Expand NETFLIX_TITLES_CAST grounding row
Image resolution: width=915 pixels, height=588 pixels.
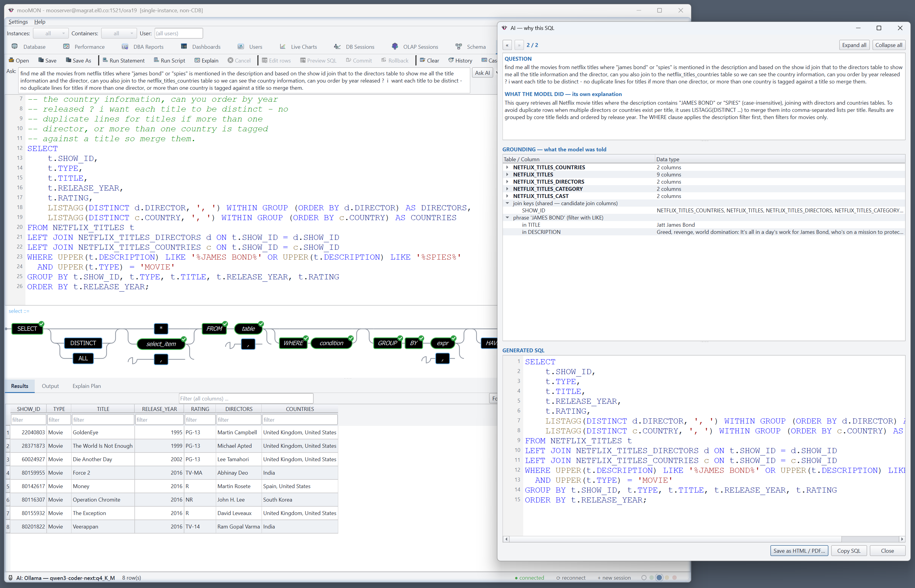(507, 196)
